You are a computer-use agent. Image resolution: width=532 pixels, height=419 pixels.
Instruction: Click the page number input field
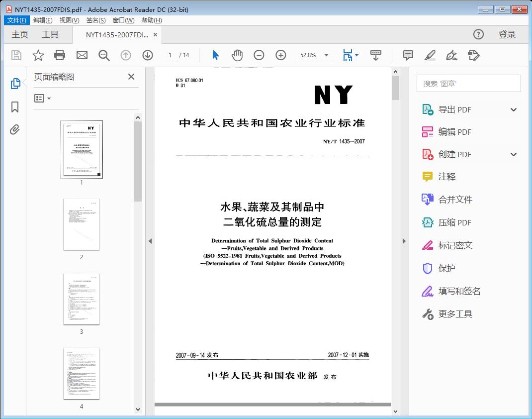170,55
